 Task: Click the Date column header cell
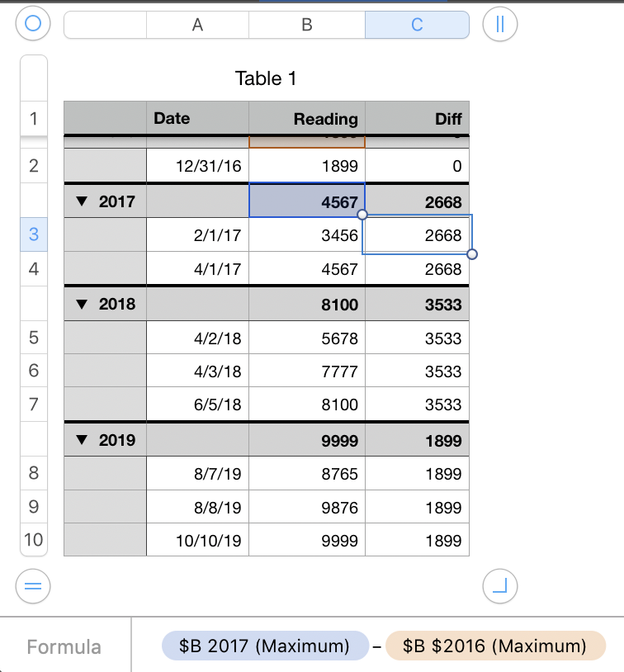pyautogui.click(x=197, y=118)
